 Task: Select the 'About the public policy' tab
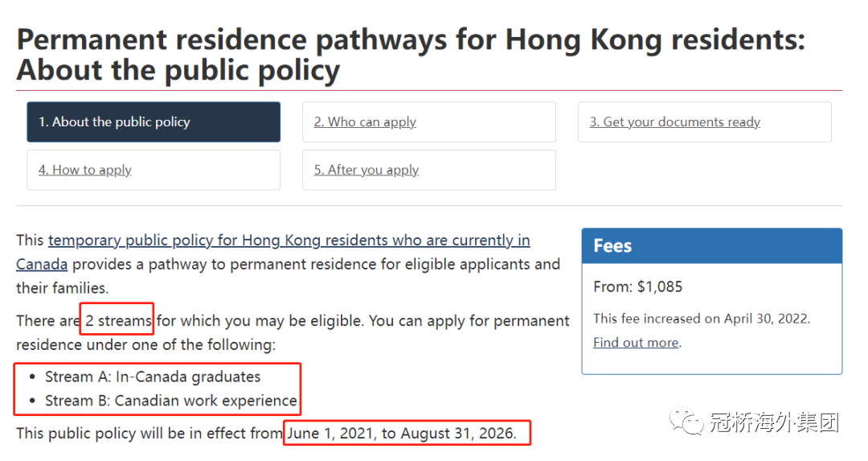tap(154, 122)
